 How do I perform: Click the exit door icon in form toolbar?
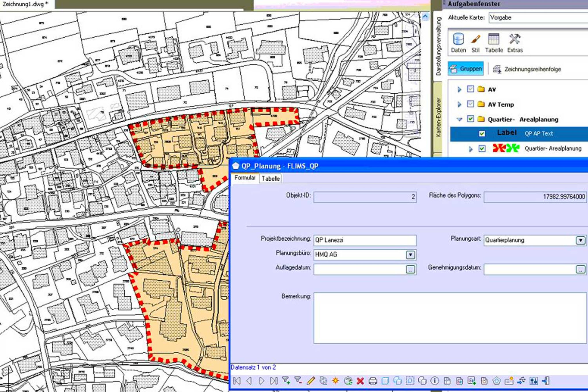(546, 381)
